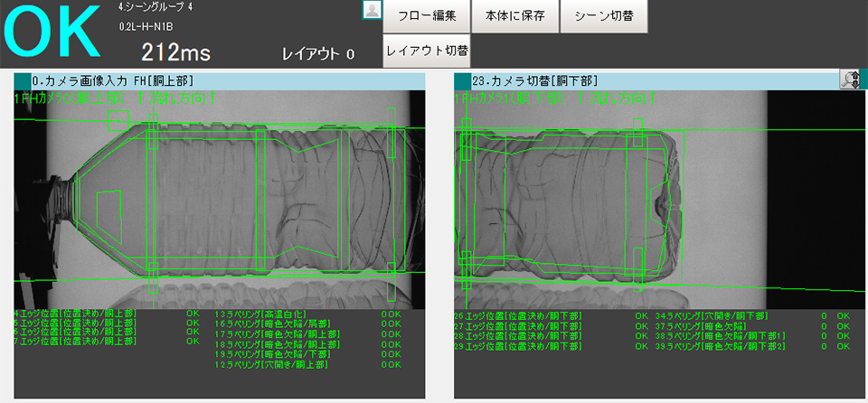This screenshot has height=403, width=868.
Task: Select row 38.ラベリング[暗色欠陥/胴下部1]
Action: pos(721,335)
